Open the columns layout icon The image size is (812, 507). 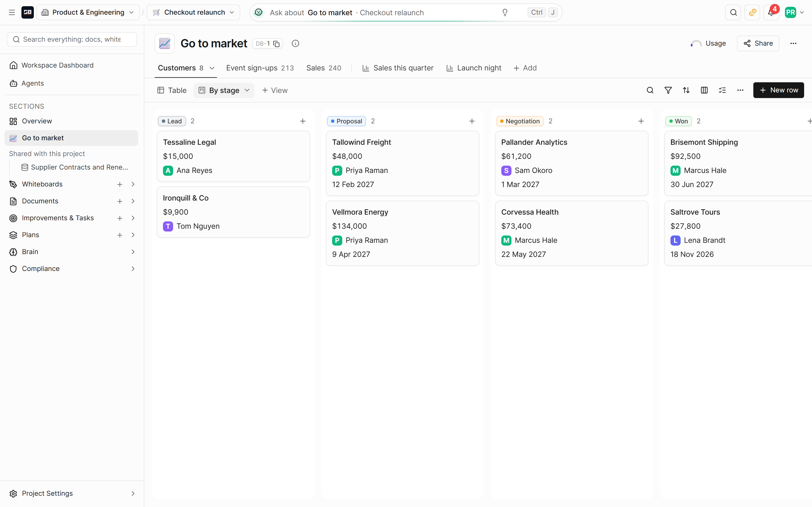click(704, 90)
